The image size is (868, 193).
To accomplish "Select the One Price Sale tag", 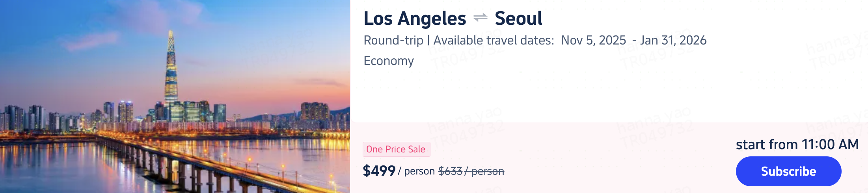I will pos(396,149).
